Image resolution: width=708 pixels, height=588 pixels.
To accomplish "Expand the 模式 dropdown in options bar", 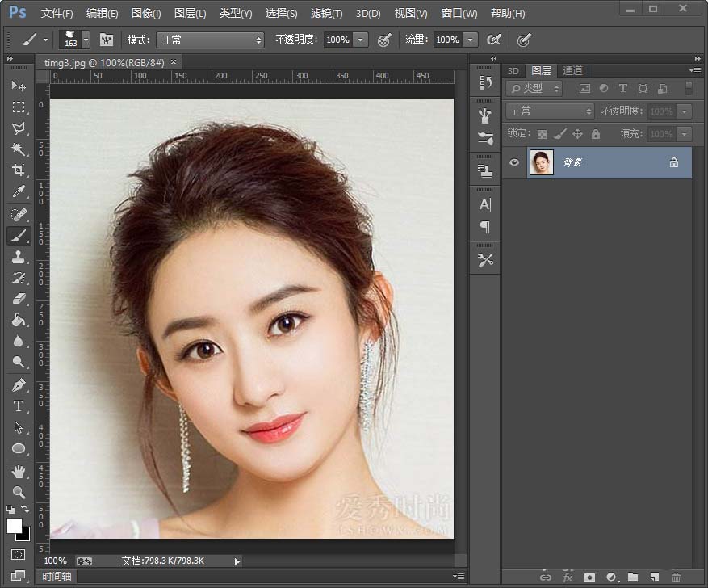I will [x=210, y=40].
